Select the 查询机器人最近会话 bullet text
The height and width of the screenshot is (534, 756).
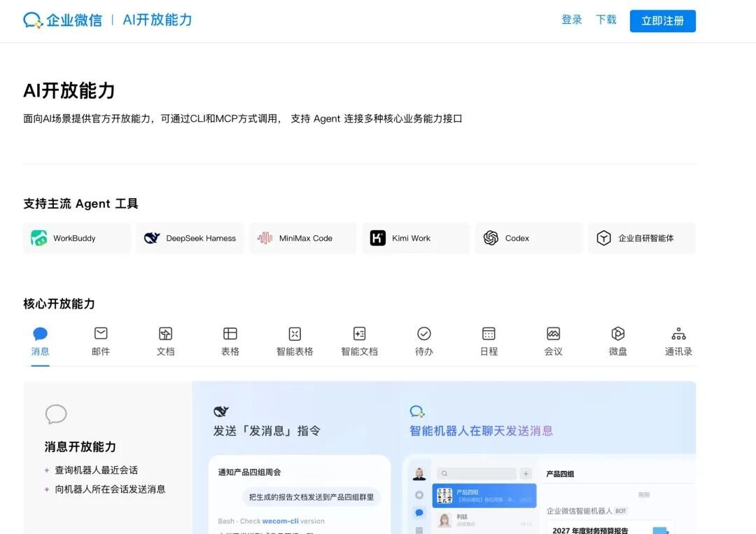tap(97, 470)
